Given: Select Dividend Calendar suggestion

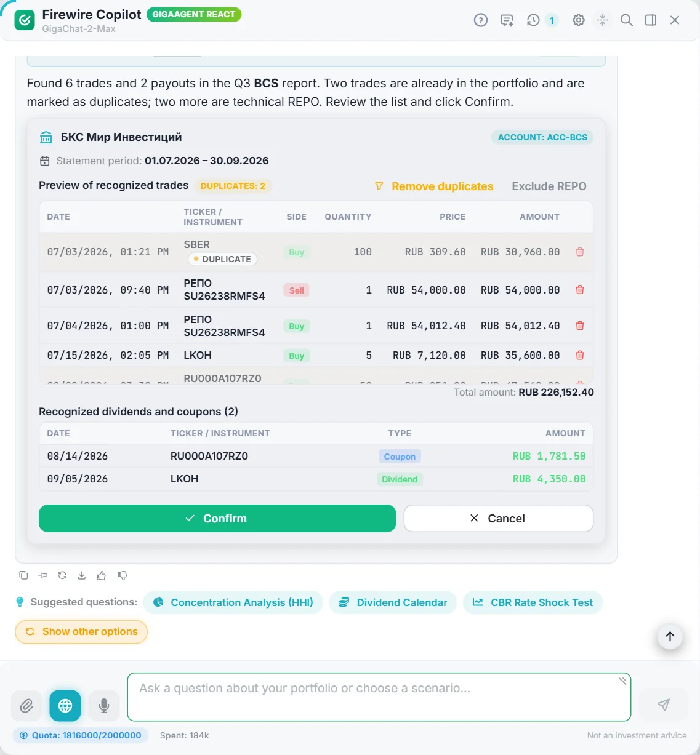Looking at the screenshot, I should [393, 602].
